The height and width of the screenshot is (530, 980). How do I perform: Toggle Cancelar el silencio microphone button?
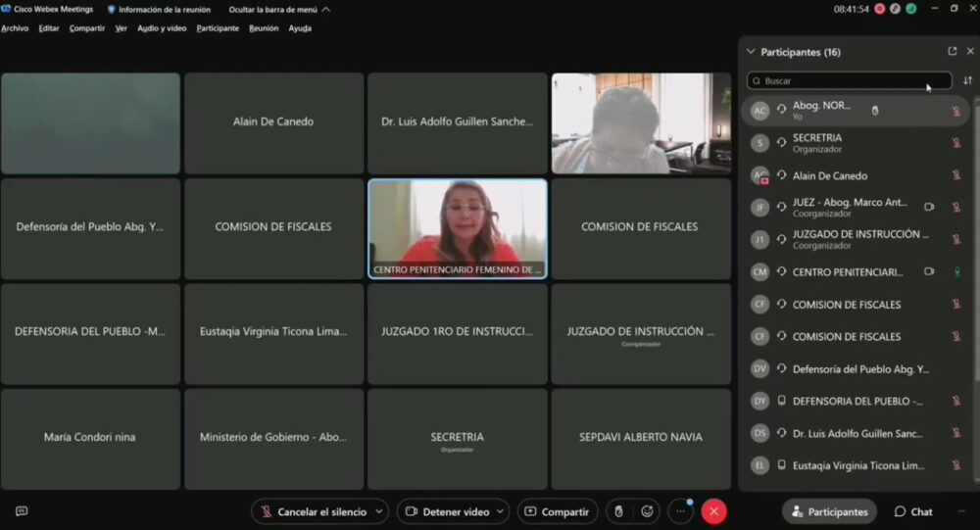tap(312, 511)
